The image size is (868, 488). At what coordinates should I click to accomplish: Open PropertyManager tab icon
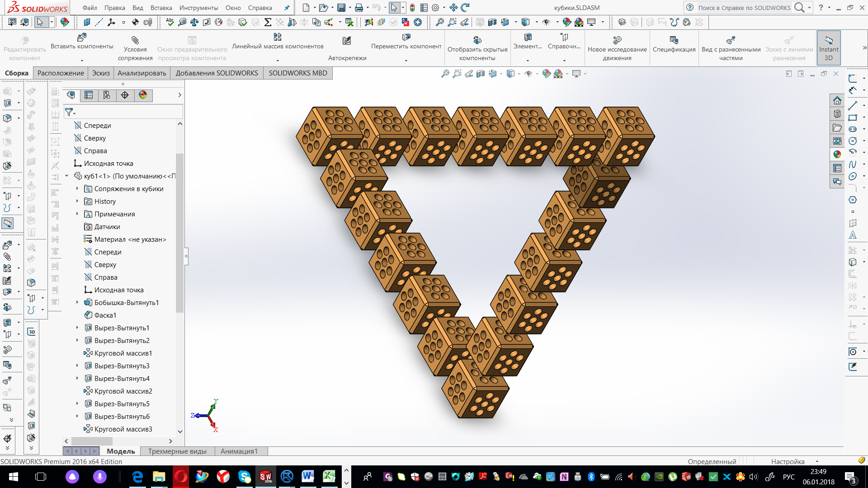point(89,95)
